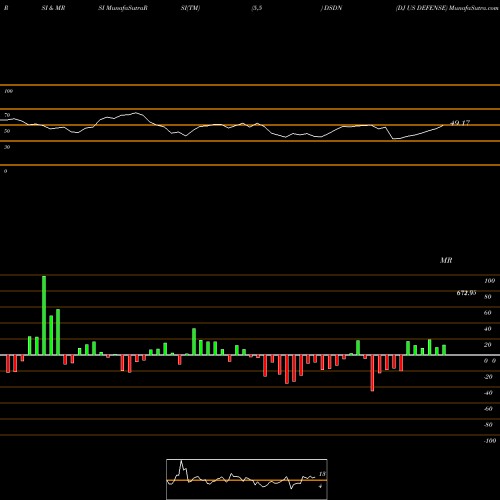Click the -100 label on MR axis

490,441
